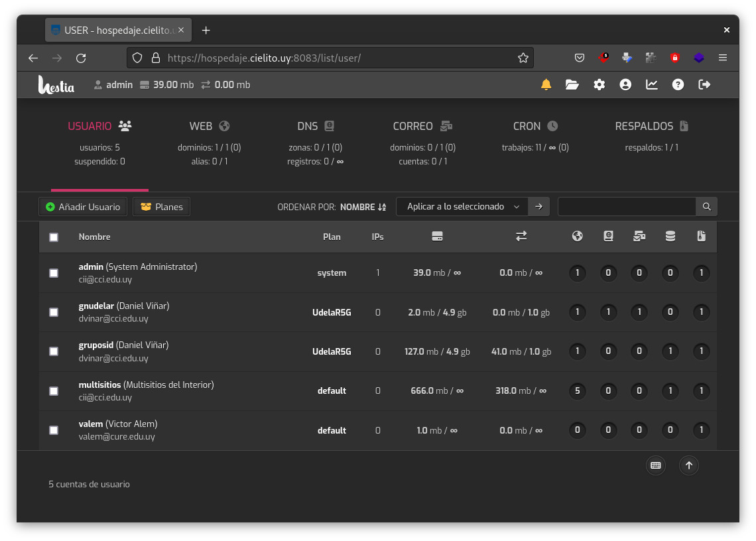Click the user search input field

(627, 207)
